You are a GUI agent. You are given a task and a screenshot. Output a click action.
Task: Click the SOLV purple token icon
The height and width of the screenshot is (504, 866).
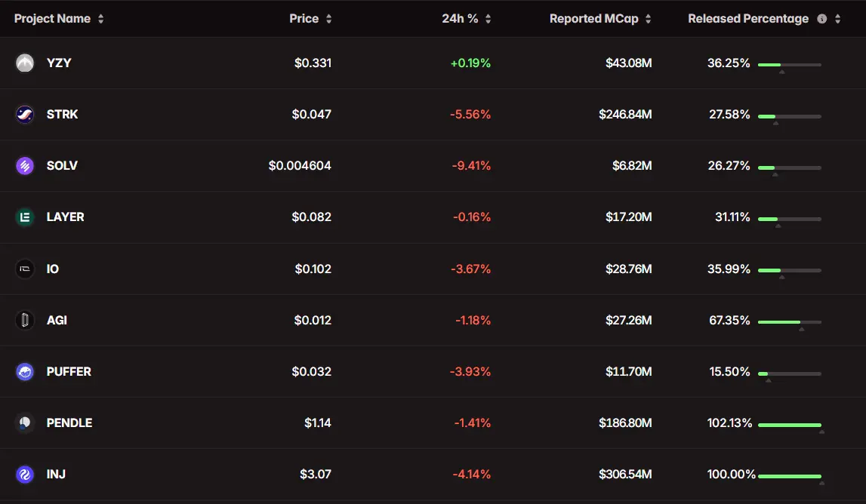25,166
